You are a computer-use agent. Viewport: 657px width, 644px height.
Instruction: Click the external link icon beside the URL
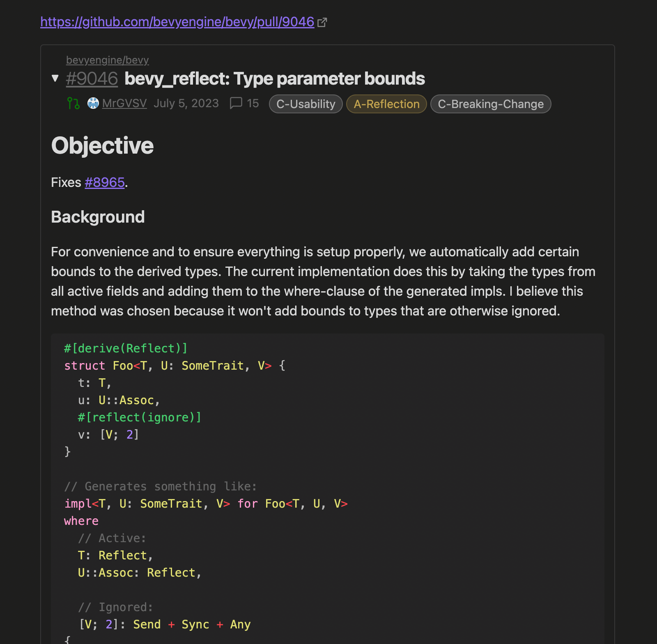point(322,22)
